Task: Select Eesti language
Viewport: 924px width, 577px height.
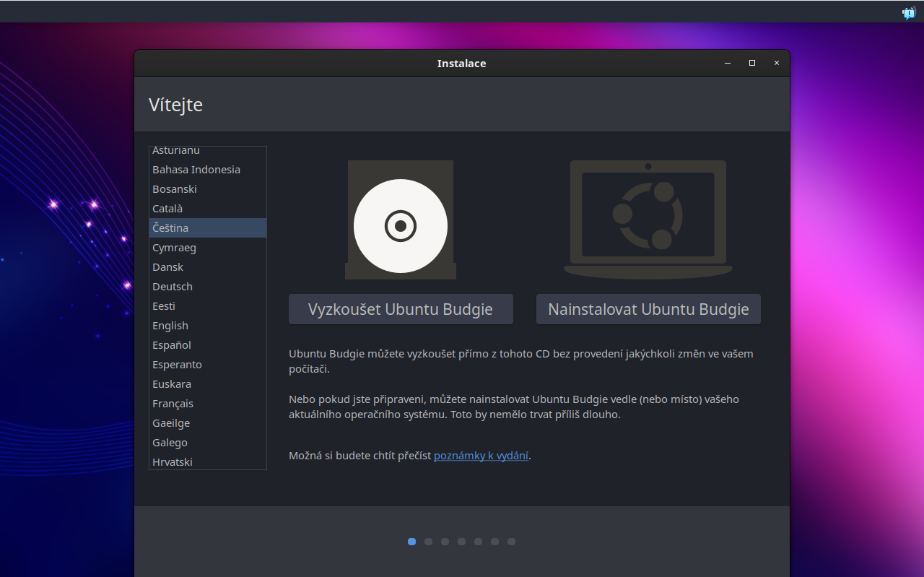Action: [208, 306]
